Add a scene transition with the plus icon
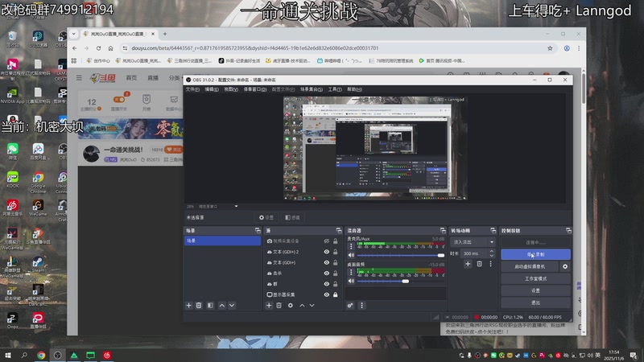Viewport: 644px width, 362px height. (x=468, y=264)
